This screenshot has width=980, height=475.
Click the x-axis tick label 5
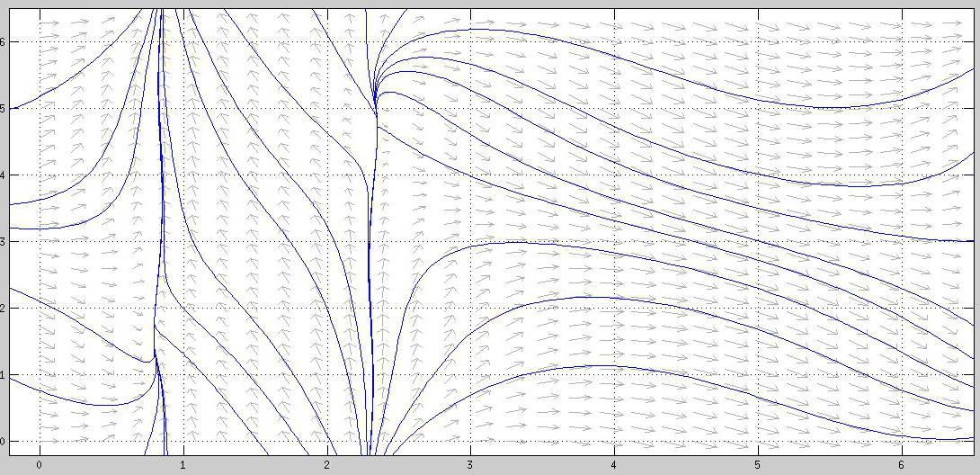(x=758, y=465)
